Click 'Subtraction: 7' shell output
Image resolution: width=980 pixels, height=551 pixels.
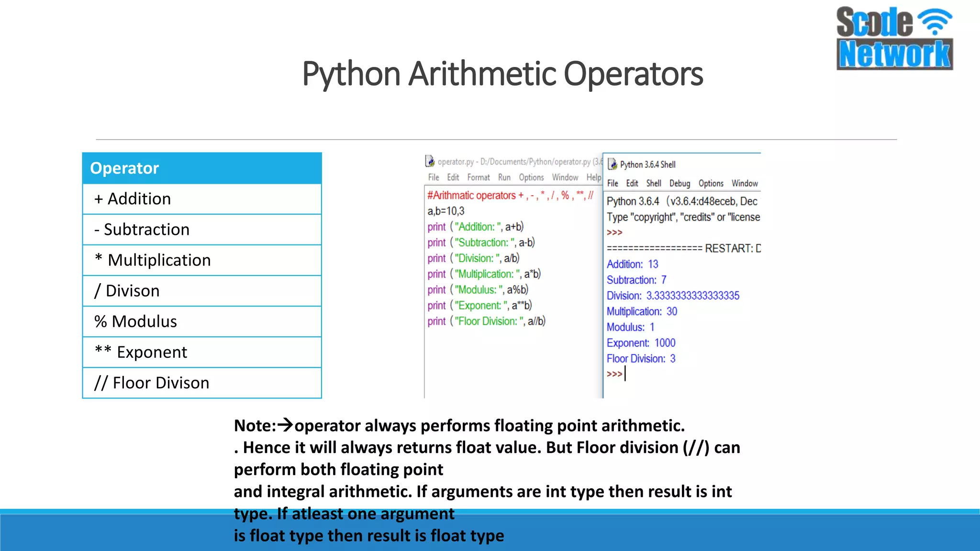pos(636,280)
